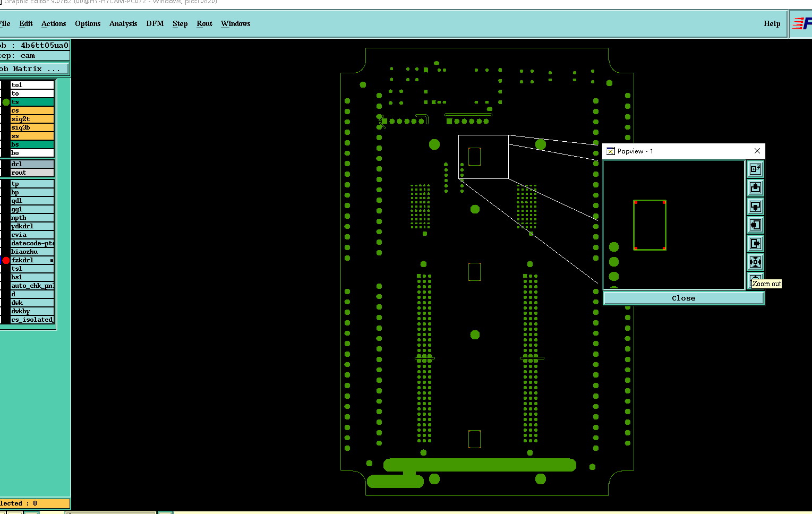The height and width of the screenshot is (514, 812).
Task: Open the Help menu
Action: [x=772, y=23]
